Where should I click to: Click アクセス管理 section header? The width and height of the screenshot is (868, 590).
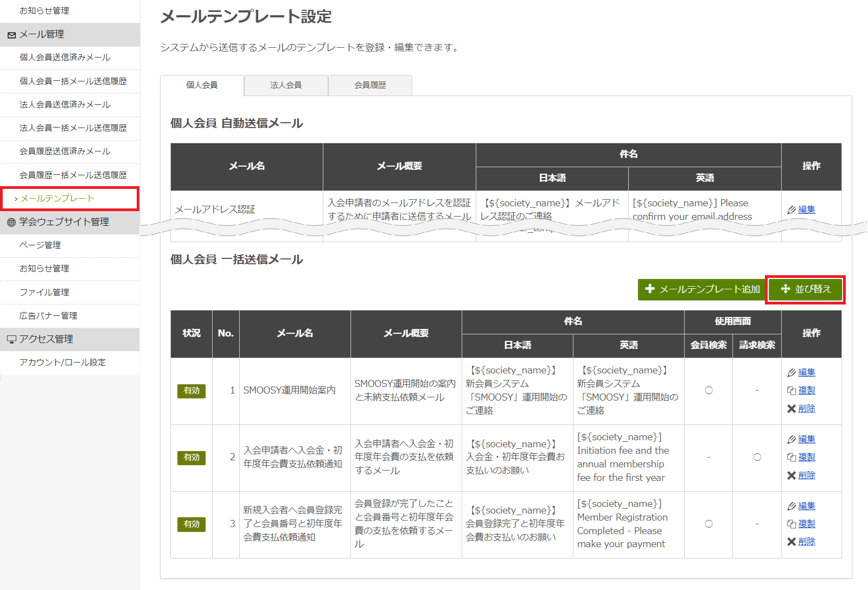coord(70,339)
